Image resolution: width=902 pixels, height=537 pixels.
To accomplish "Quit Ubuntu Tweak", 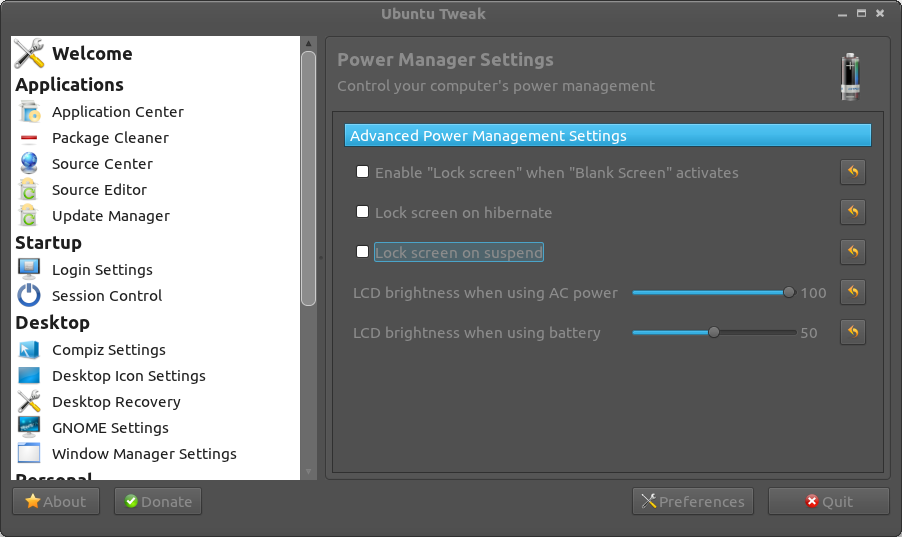I will coord(828,501).
